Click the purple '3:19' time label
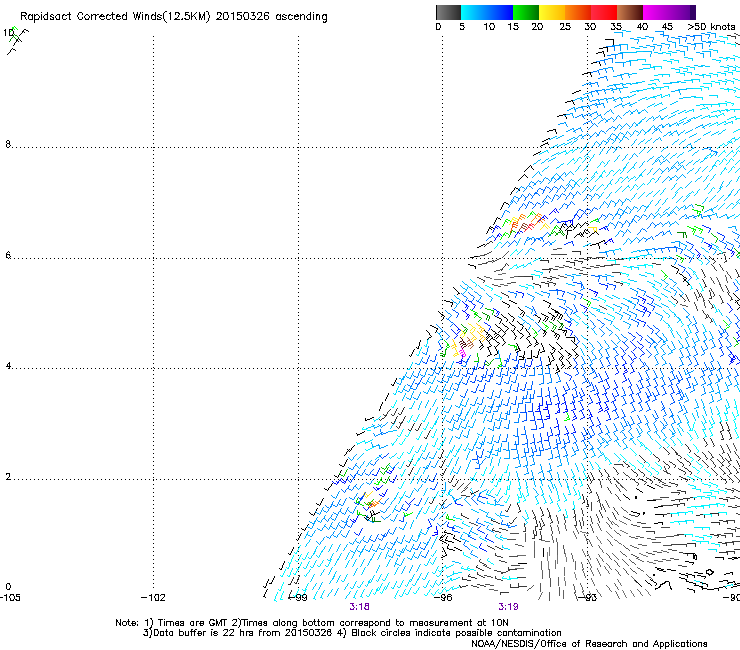 (x=508, y=607)
